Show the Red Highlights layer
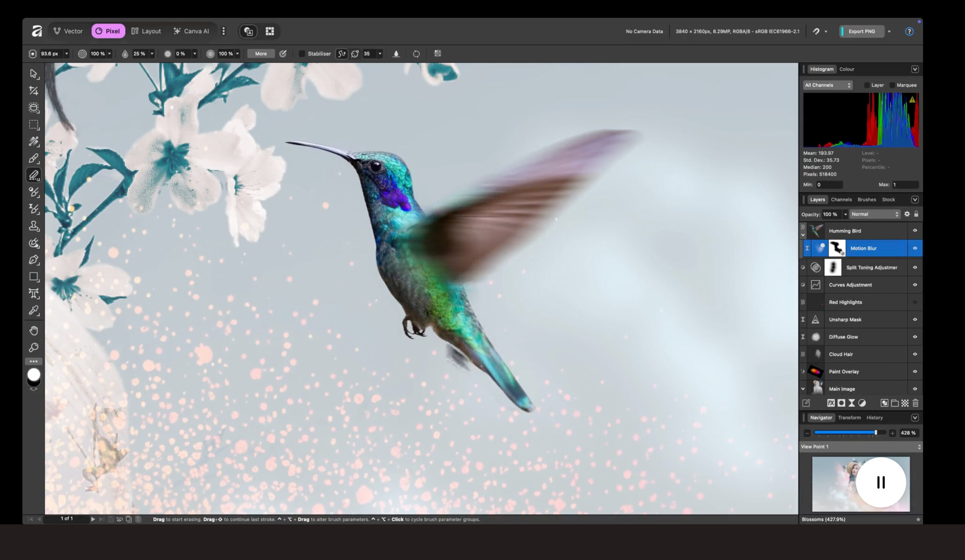Viewport: 965px width, 560px height. click(915, 302)
